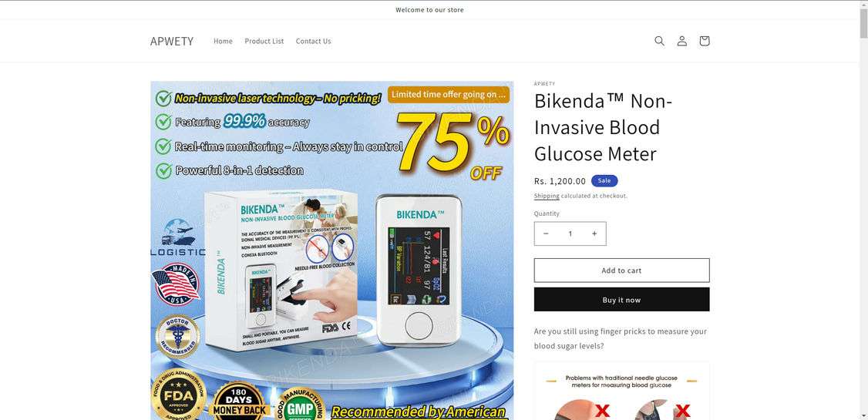868x420 pixels.
Task: Click the needle glucose problems image
Action: click(621, 391)
